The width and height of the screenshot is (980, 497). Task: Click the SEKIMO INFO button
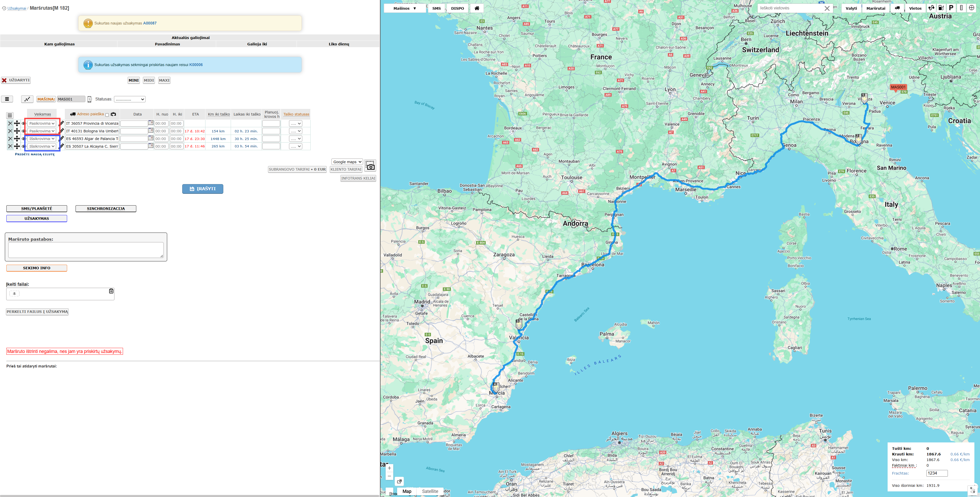(x=36, y=268)
